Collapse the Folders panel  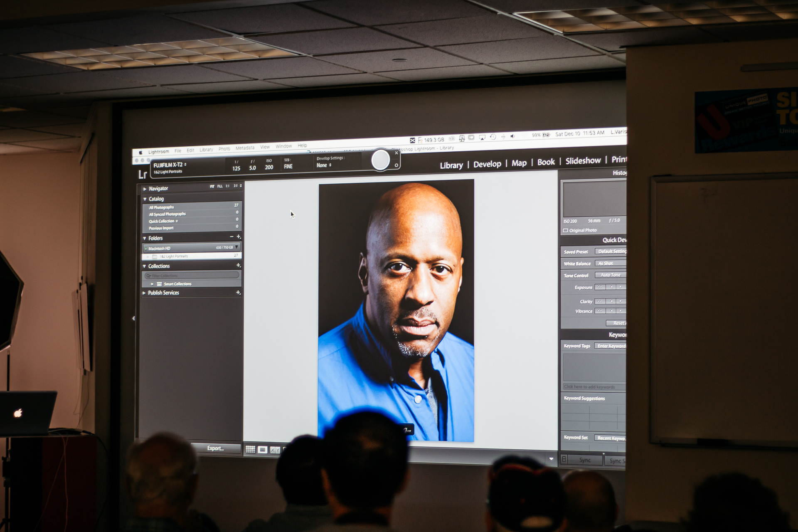[x=145, y=238]
